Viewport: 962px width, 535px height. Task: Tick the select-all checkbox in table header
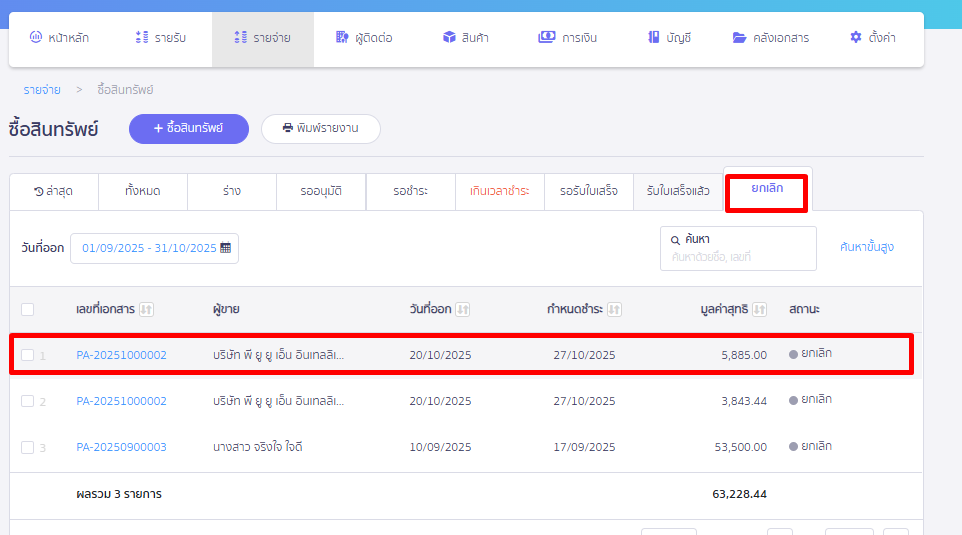click(27, 310)
